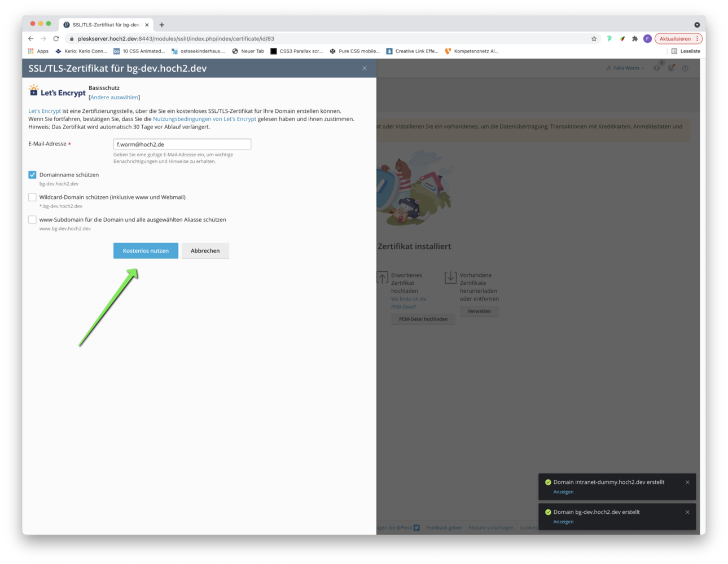Click Andere auswählen link
The width and height of the screenshot is (728, 564).
tap(114, 98)
